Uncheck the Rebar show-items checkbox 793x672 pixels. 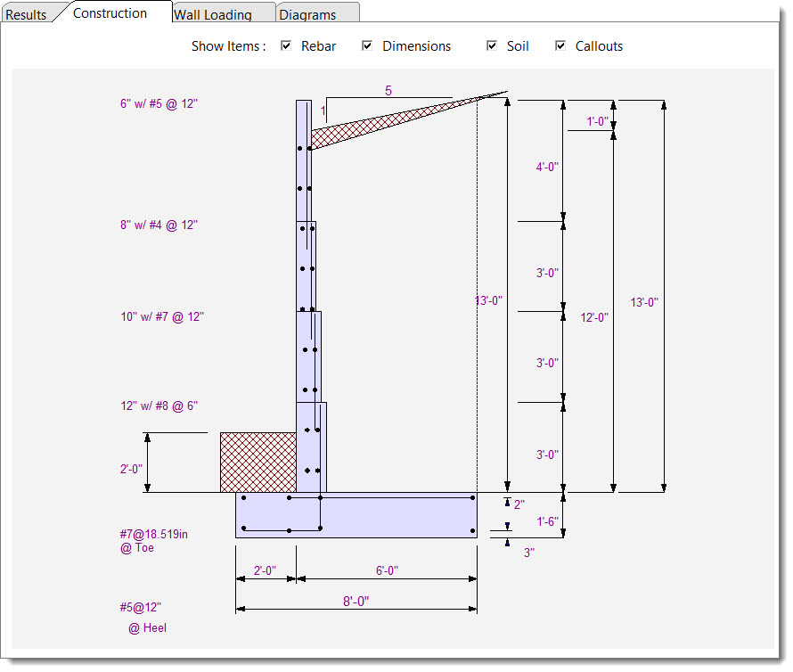[286, 46]
